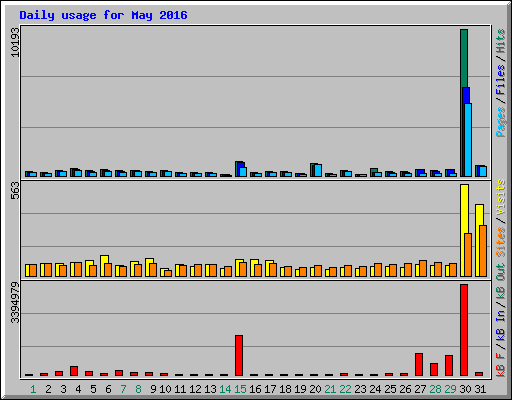This screenshot has height=400, width=512.
Task: Click the 'Visits' legend label
Action: coord(500,197)
